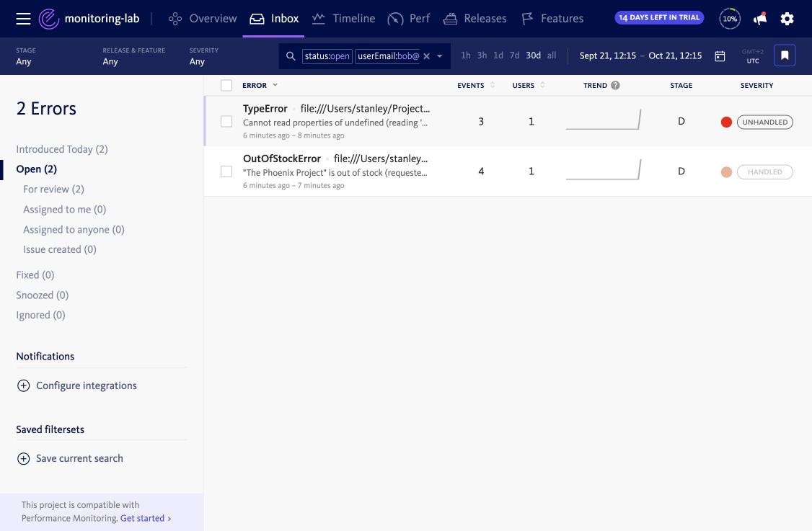Sort by Events column arrows
Image resolution: width=812 pixels, height=531 pixels.
point(493,85)
